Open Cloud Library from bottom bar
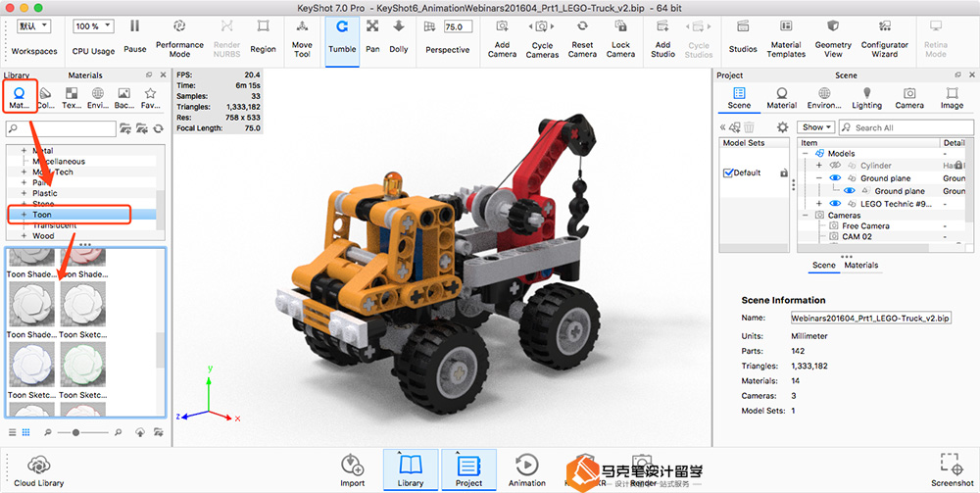The width and height of the screenshot is (980, 493). click(39, 469)
